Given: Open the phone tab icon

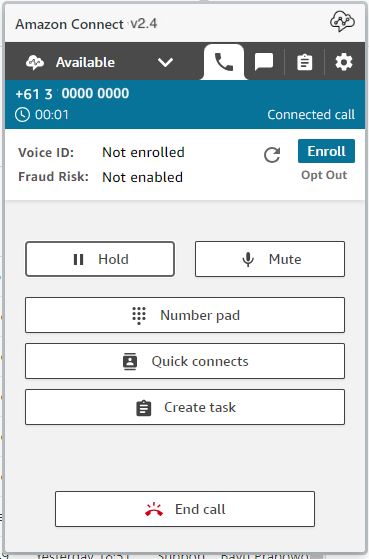Looking at the screenshot, I should point(224,62).
